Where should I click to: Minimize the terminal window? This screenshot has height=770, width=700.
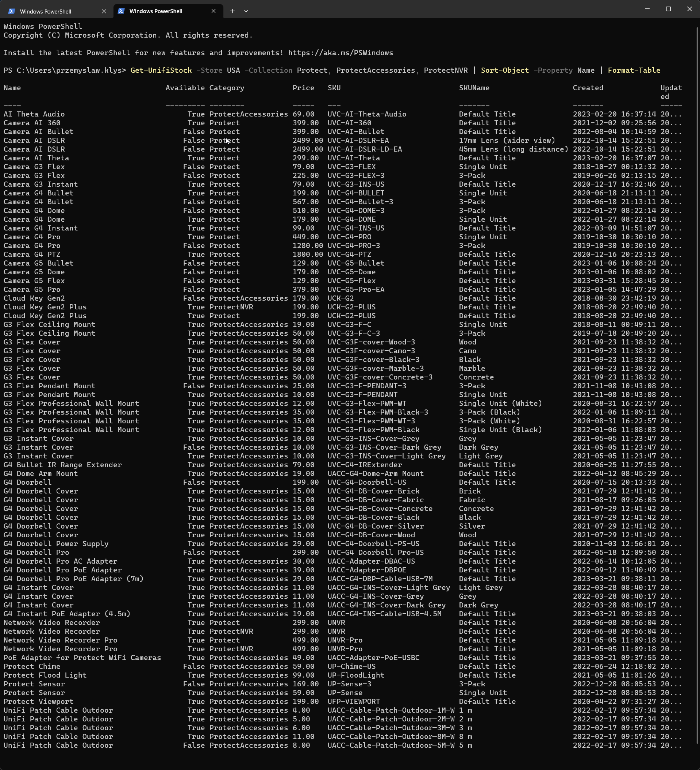pyautogui.click(x=647, y=9)
